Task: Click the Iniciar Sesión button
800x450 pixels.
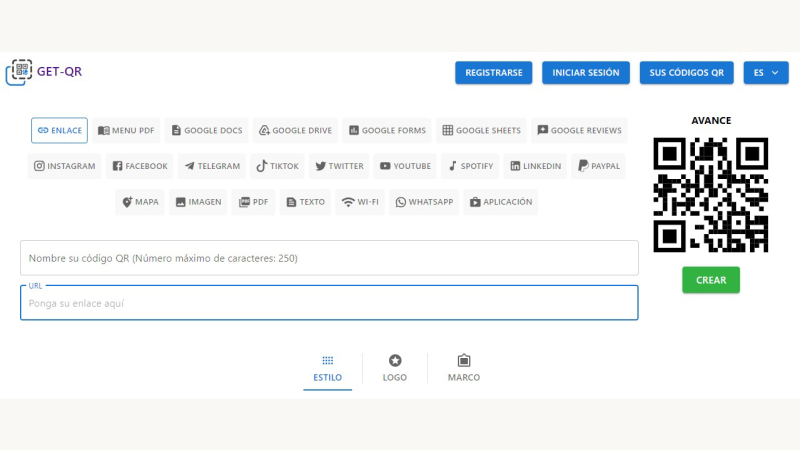Action: coord(586,72)
